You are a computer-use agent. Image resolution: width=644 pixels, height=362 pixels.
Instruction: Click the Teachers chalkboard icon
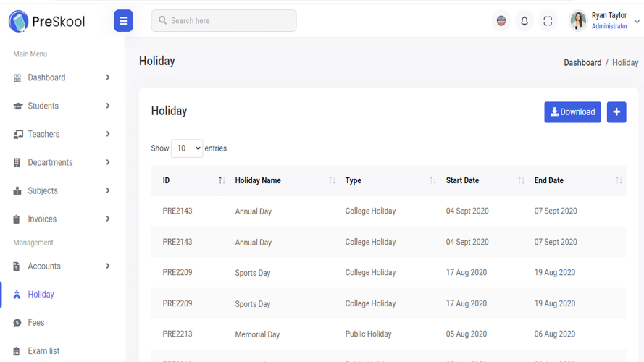17,135
